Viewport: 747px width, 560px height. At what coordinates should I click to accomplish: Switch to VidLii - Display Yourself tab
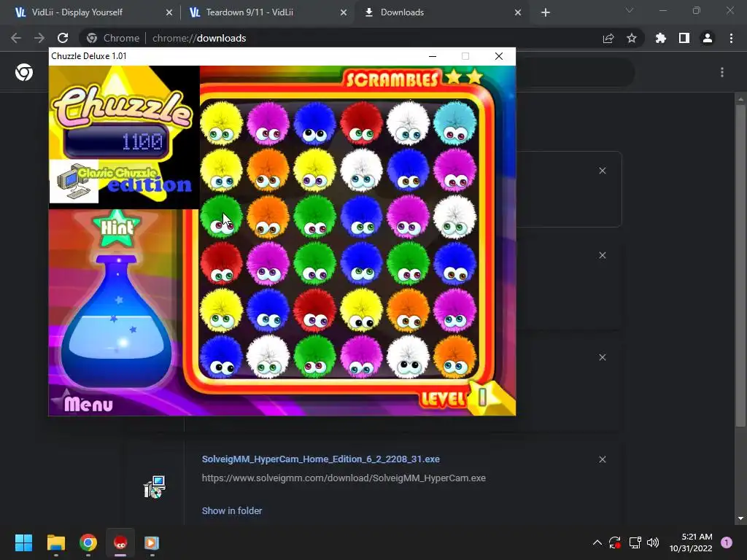[90, 12]
